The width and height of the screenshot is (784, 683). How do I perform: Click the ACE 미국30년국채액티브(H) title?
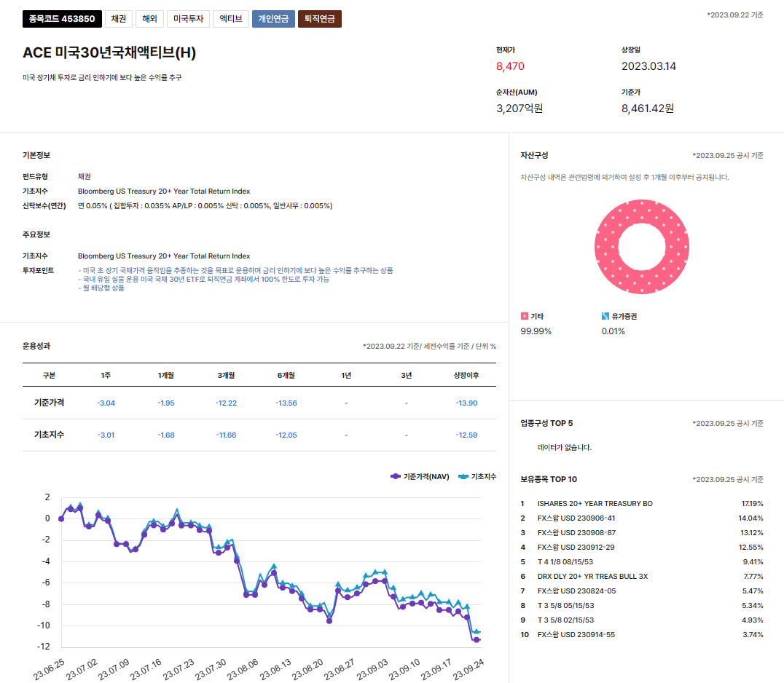point(109,52)
